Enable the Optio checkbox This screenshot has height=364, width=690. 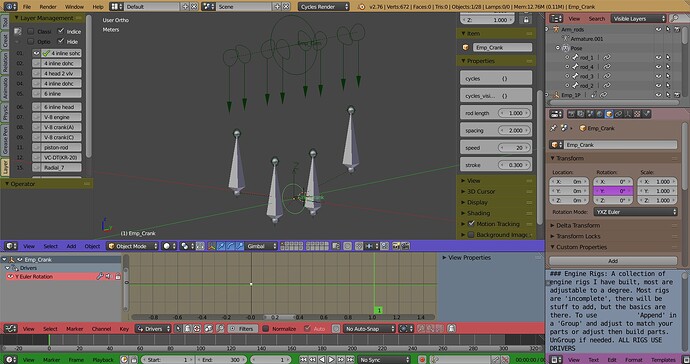(30, 41)
